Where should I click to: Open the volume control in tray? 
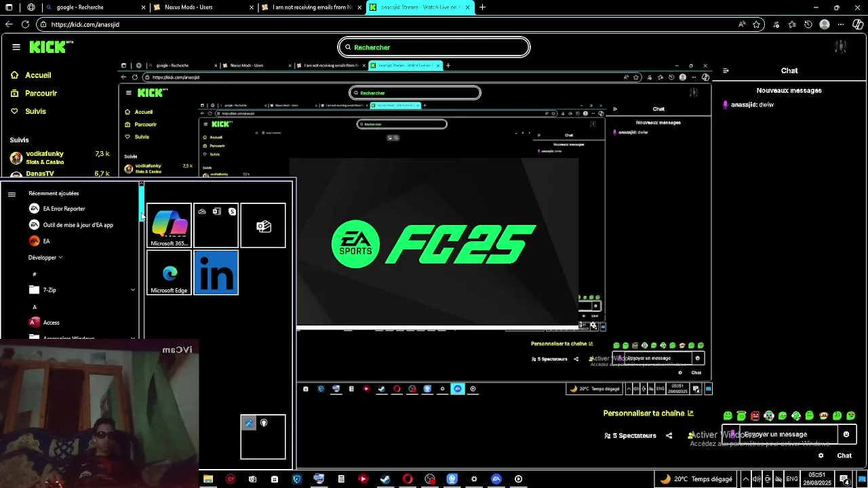[757, 479]
